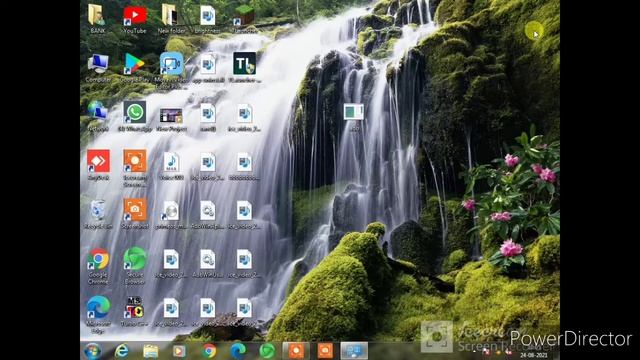This screenshot has width=640, height=360.
Task: Launch the Microsoft Edge desktop shortcut
Action: [98, 314]
